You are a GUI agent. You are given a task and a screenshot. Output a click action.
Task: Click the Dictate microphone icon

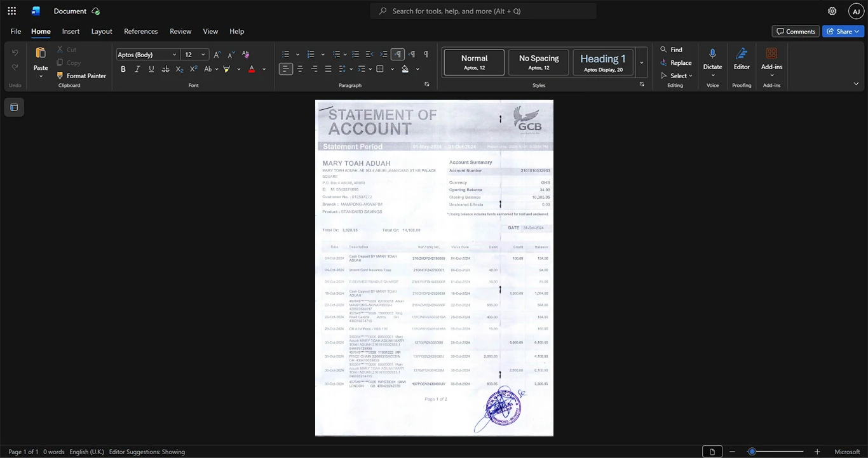[712, 53]
